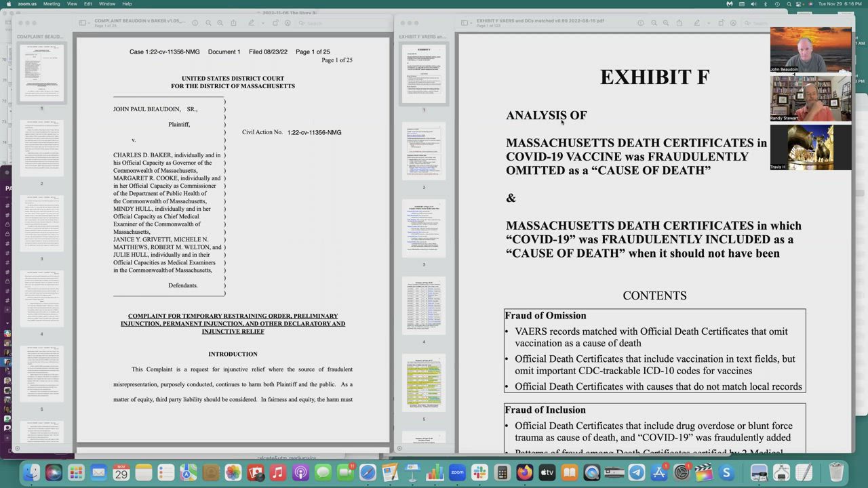The height and width of the screenshot is (488, 868).
Task: Click zoom in on Complaint PDF toolbar
Action: 220,23
